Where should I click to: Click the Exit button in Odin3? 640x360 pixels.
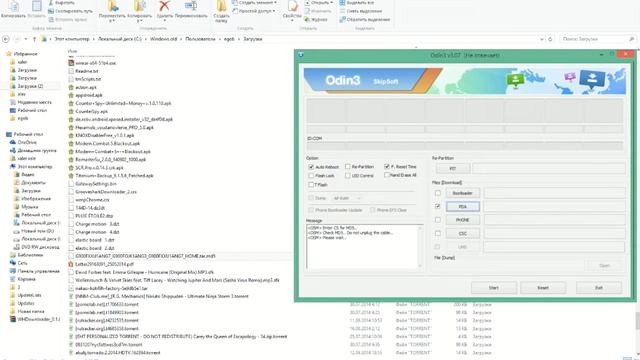(599, 288)
